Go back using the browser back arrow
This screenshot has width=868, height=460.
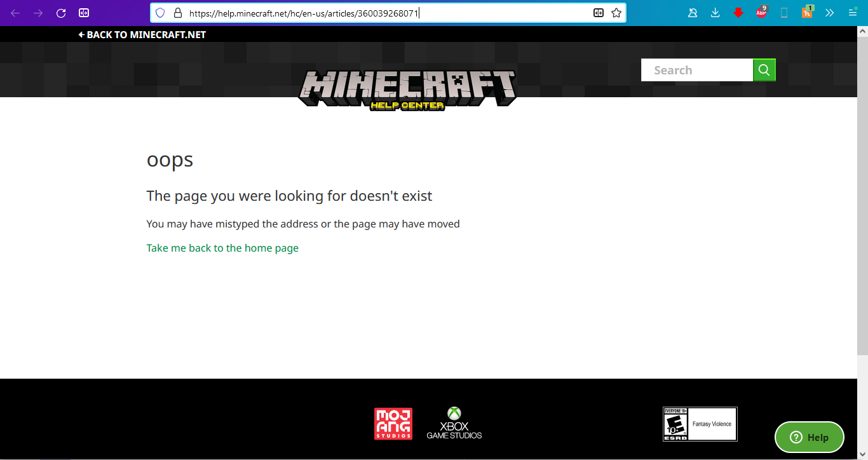click(15, 13)
